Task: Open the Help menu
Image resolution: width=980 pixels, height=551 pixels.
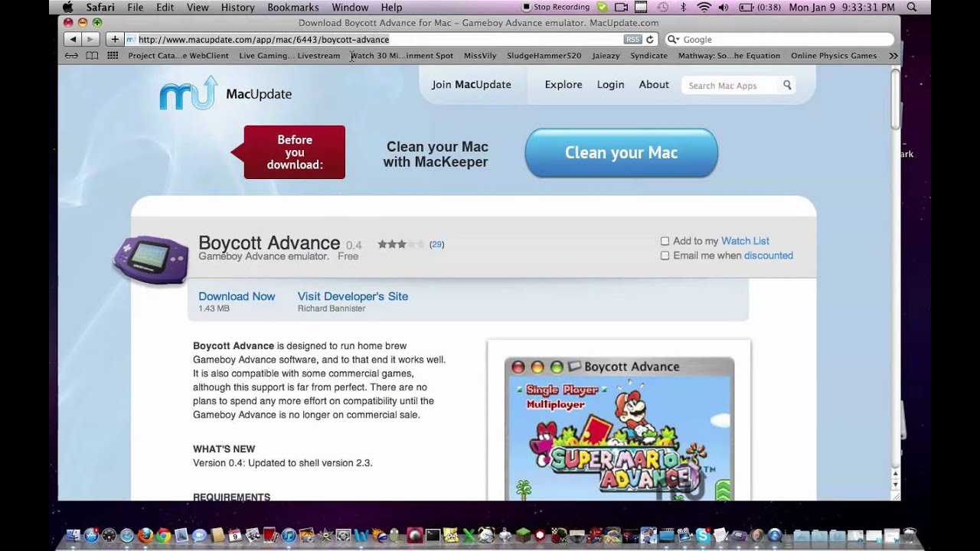Action: (x=391, y=8)
